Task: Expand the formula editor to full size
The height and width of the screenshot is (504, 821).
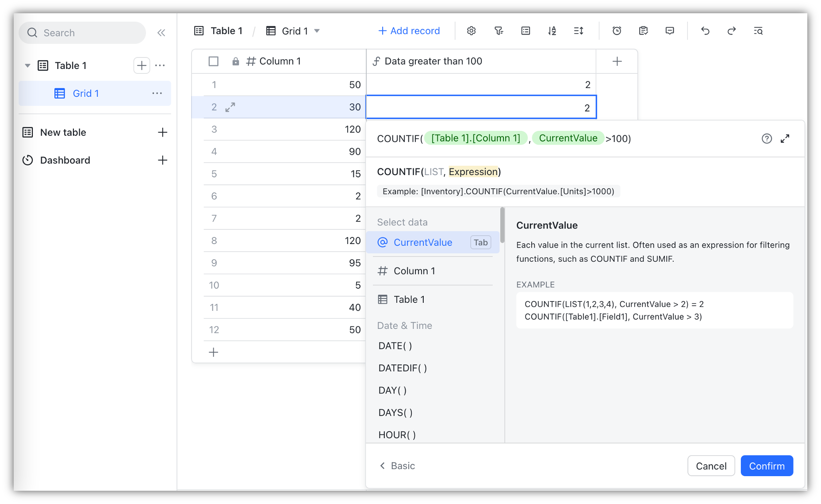Action: pos(785,139)
